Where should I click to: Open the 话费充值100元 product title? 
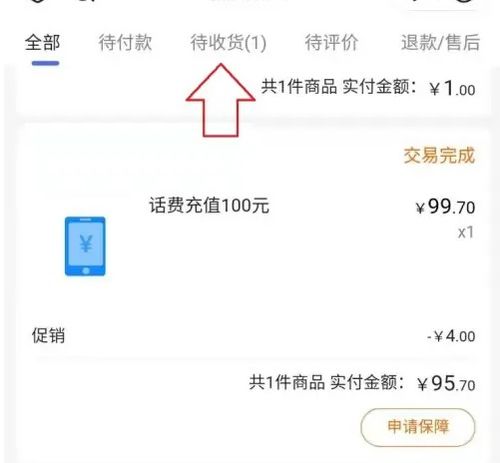click(209, 205)
